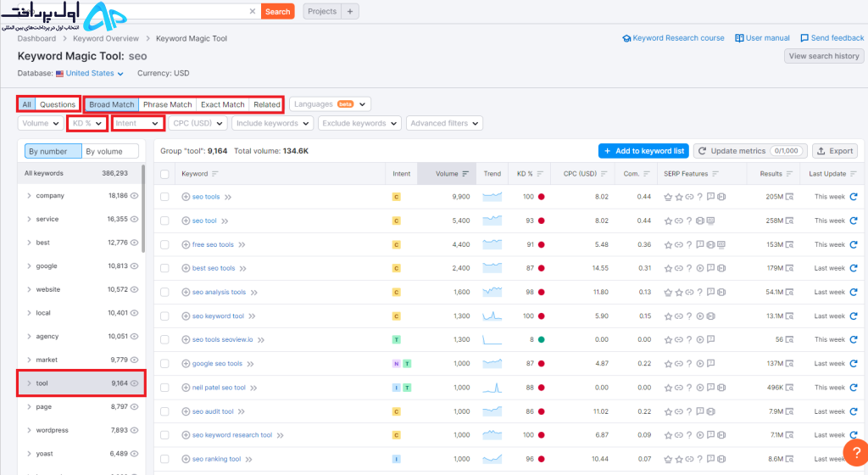Refresh metrics for seo analysis tools row
The image size is (868, 475).
[x=853, y=292]
